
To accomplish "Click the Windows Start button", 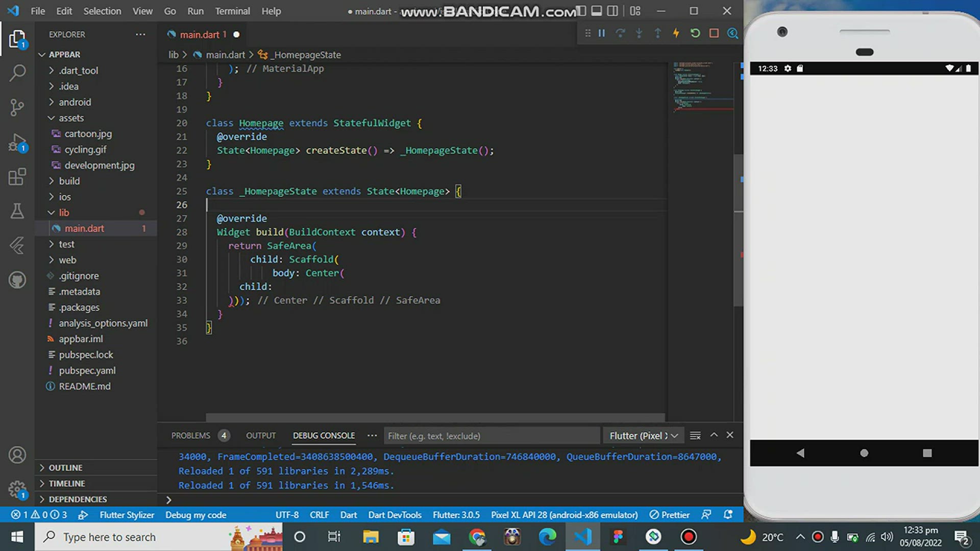I will (x=17, y=537).
